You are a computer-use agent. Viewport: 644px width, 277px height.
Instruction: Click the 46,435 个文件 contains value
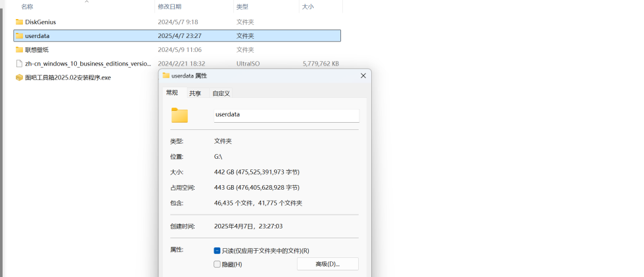[x=258, y=203]
